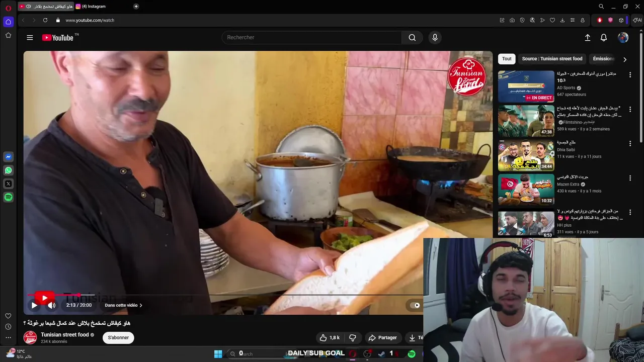
Task: Open Tunisian street food channel name
Action: [x=65, y=335]
